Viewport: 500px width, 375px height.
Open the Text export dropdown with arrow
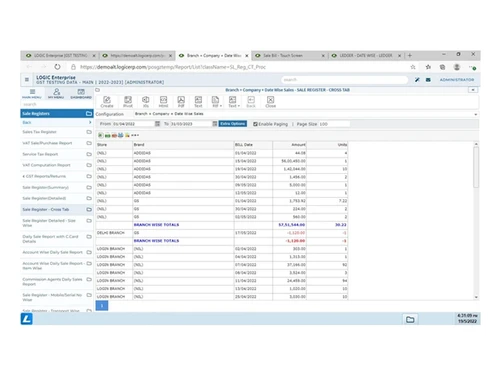point(233,102)
